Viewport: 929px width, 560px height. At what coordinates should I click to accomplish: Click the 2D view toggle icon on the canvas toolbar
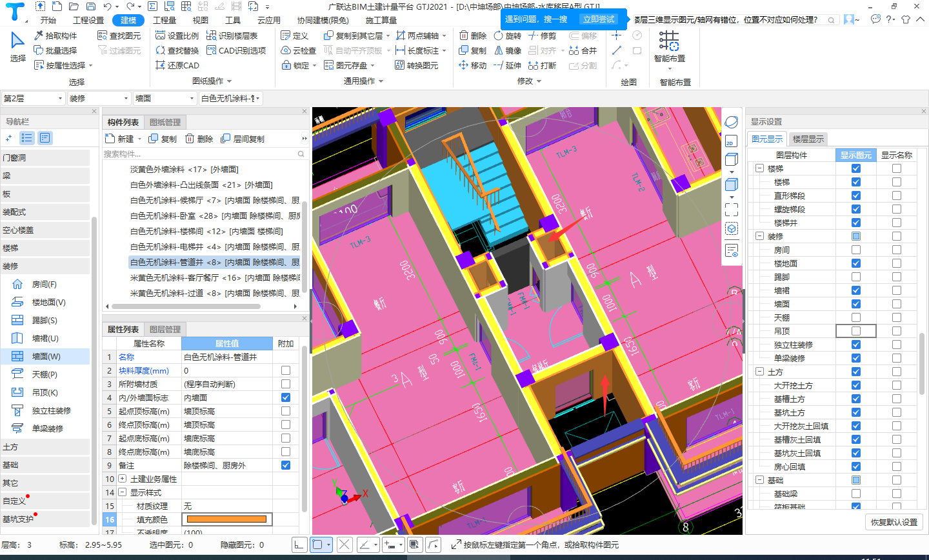[x=731, y=141]
